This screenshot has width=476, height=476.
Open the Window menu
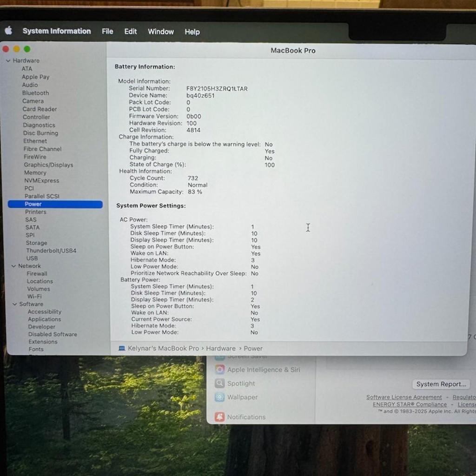pyautogui.click(x=161, y=32)
